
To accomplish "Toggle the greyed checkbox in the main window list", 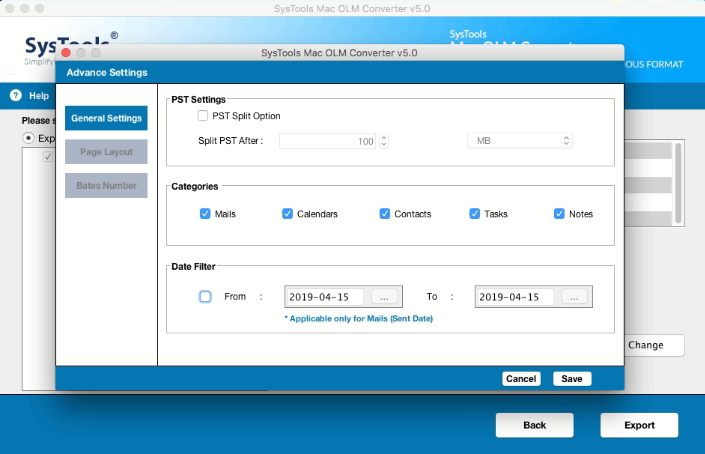I will (x=48, y=157).
